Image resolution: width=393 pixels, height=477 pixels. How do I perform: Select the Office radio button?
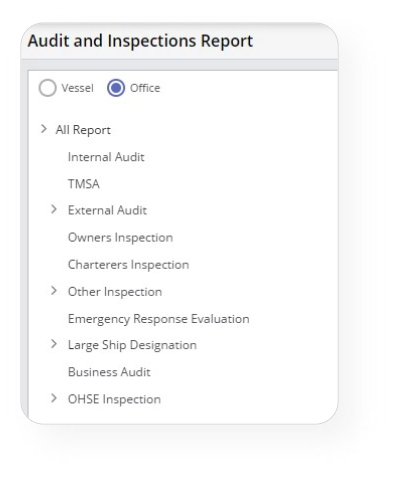116,88
